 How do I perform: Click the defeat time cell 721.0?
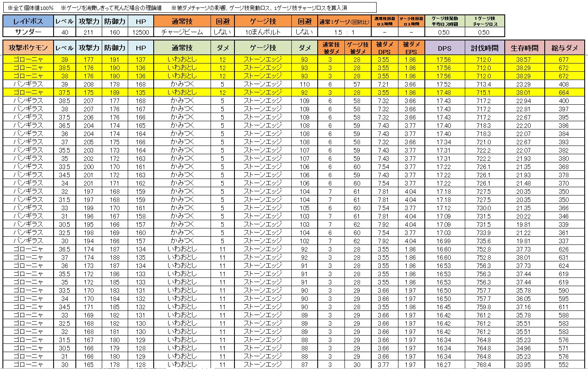click(485, 142)
